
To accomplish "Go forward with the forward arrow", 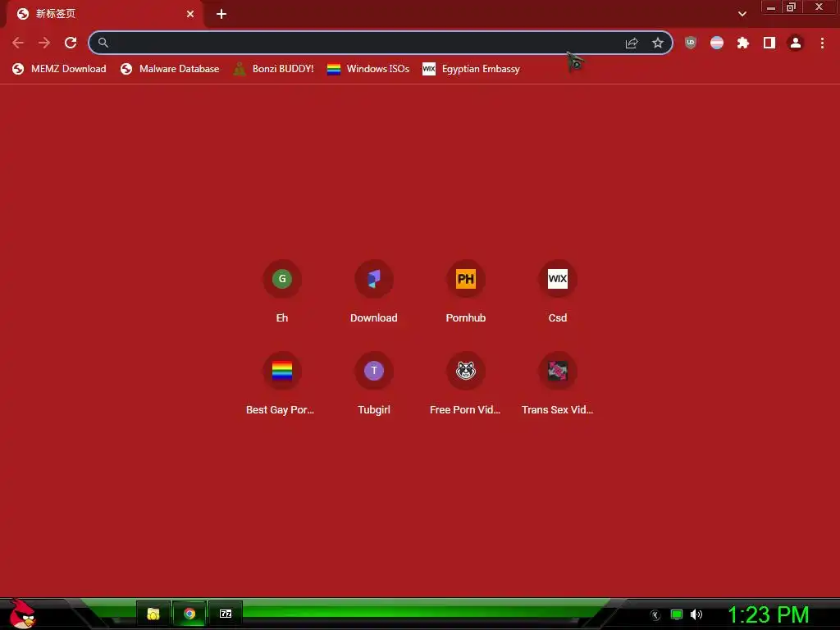I will point(44,43).
